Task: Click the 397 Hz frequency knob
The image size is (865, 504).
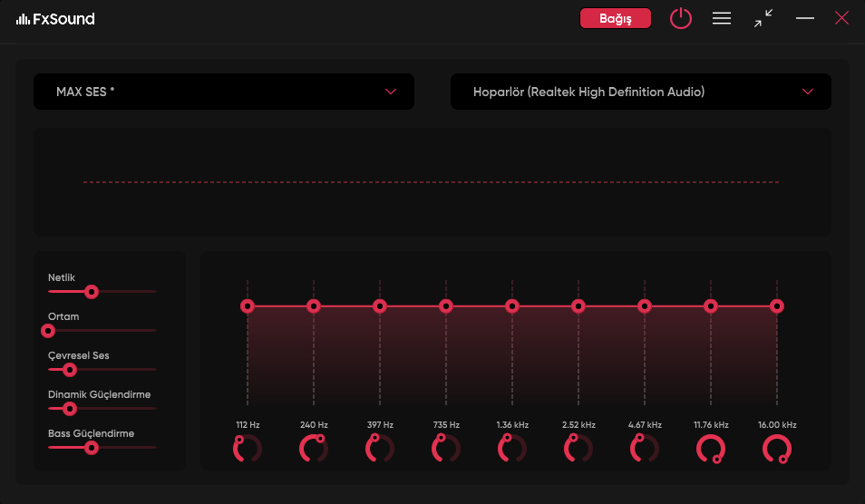Action: click(380, 449)
